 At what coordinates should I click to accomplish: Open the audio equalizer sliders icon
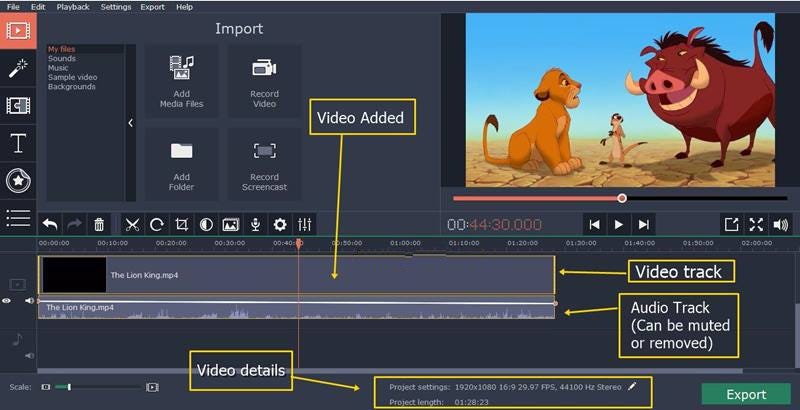(305, 224)
